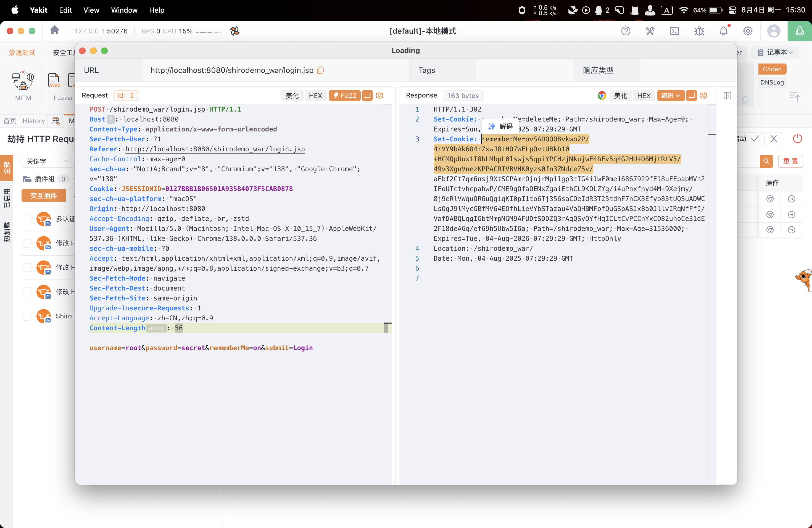Open the notifications bell
This screenshot has width=812, height=528.
723,31
